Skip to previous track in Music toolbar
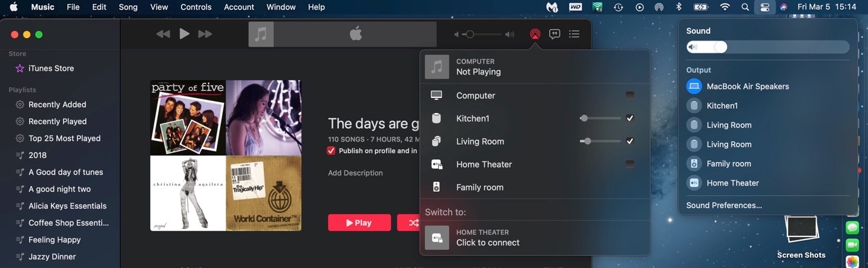Image resolution: width=868 pixels, height=268 pixels. pyautogui.click(x=163, y=34)
